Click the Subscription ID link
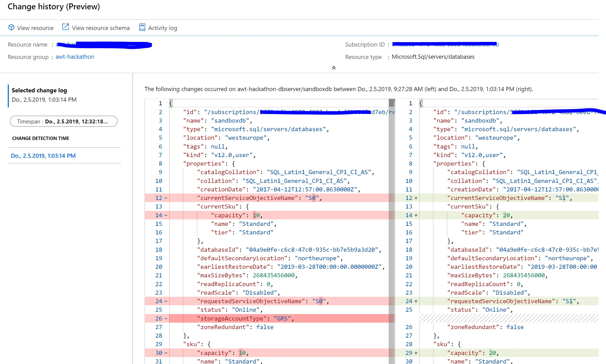 tap(445, 44)
